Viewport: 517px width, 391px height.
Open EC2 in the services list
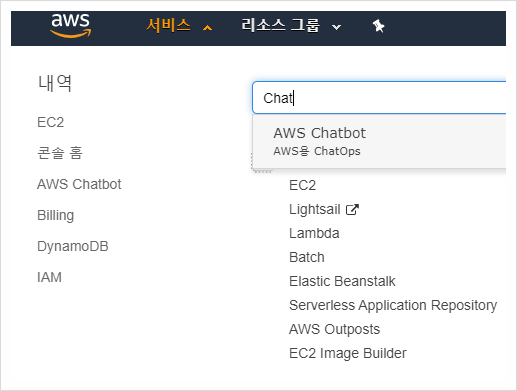click(302, 185)
